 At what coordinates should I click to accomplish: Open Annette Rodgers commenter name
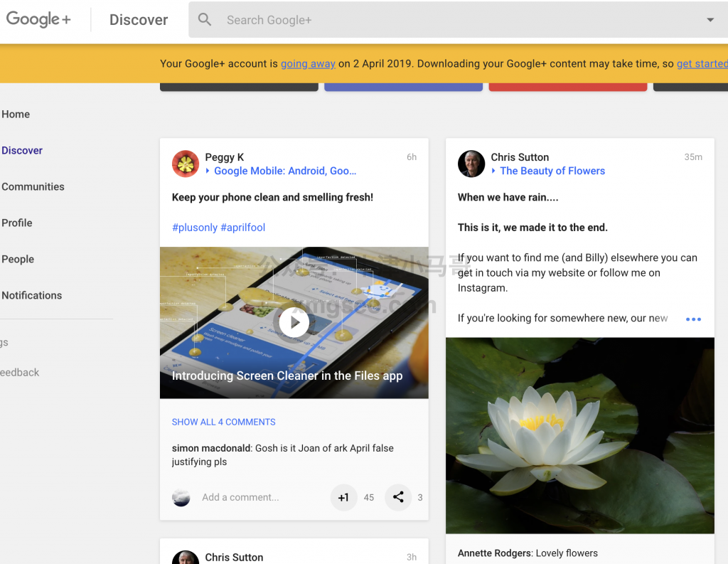point(495,553)
